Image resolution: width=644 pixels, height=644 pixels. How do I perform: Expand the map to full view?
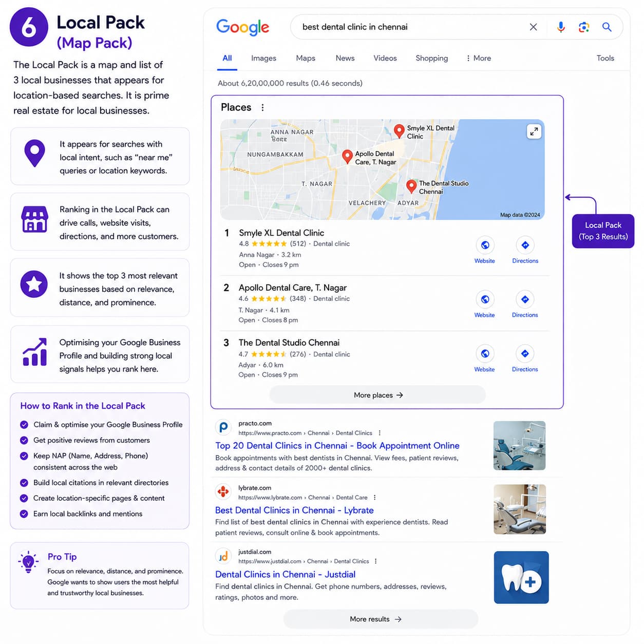coord(534,131)
